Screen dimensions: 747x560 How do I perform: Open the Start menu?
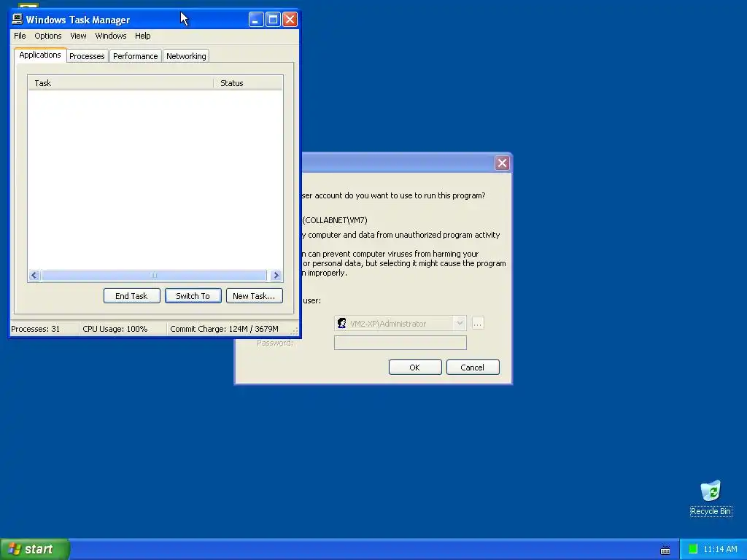click(35, 549)
